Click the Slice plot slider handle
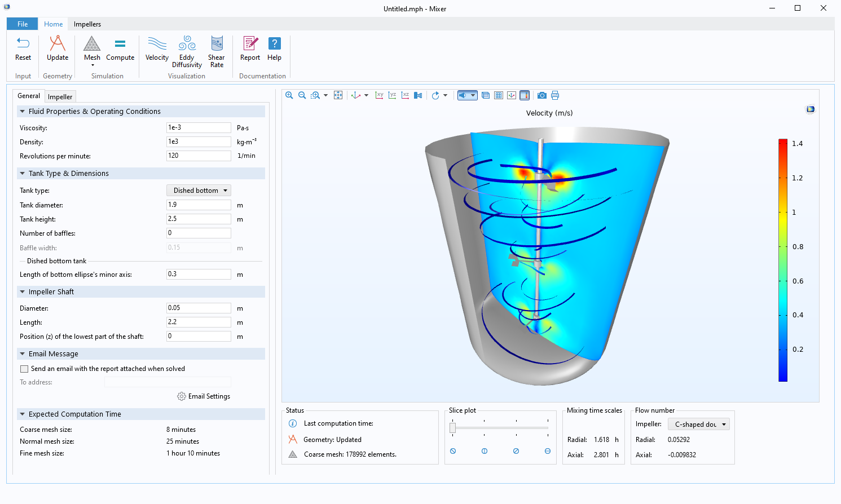The image size is (841, 504). (452, 428)
